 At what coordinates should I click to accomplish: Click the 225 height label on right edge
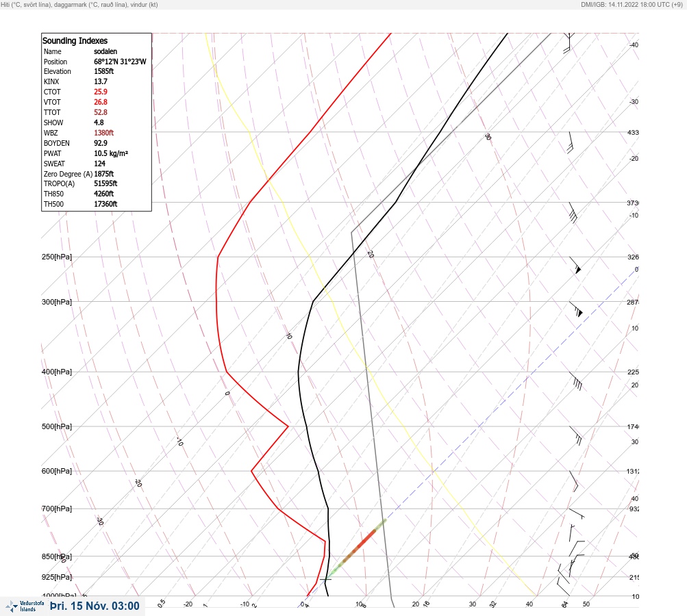(633, 372)
